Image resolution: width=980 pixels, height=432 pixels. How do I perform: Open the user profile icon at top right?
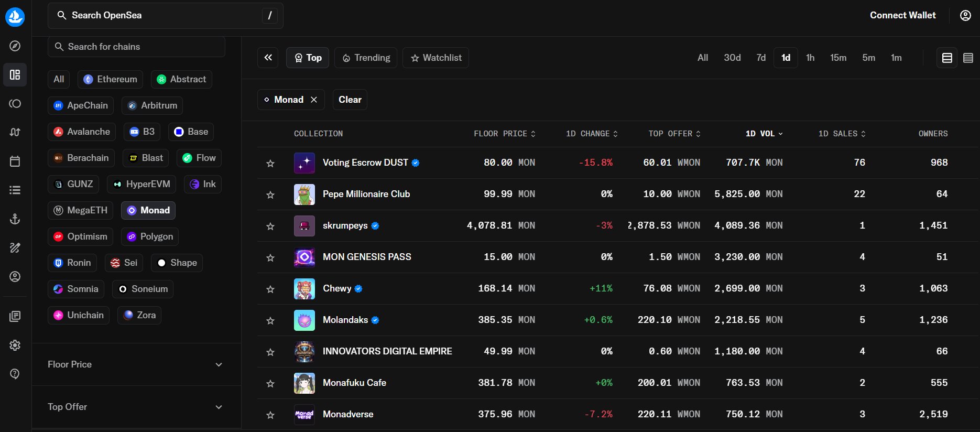(965, 15)
